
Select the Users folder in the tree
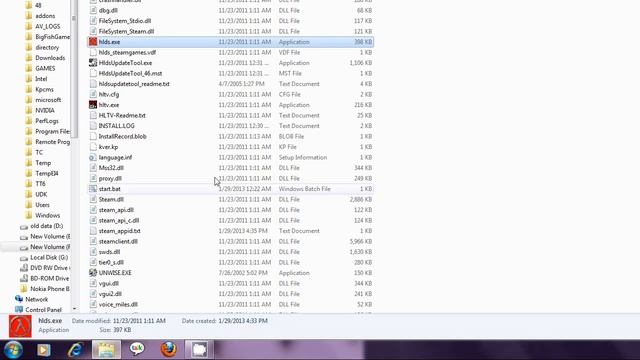click(x=42, y=205)
